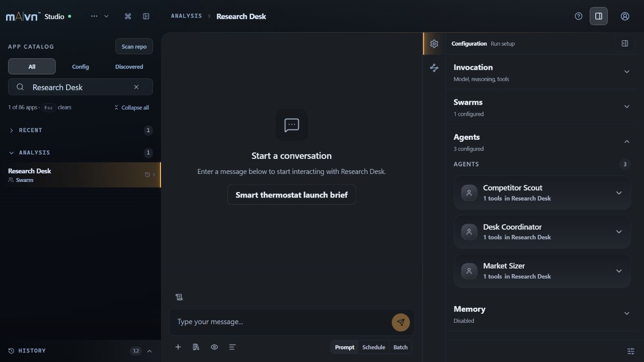
Task: Collapse the configuration panel icon
Action: pyautogui.click(x=625, y=44)
